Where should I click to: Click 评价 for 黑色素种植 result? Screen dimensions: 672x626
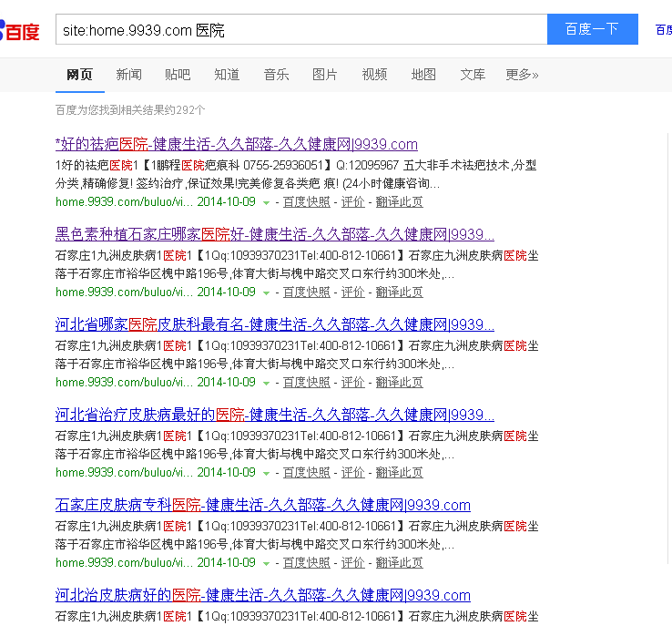(x=353, y=292)
